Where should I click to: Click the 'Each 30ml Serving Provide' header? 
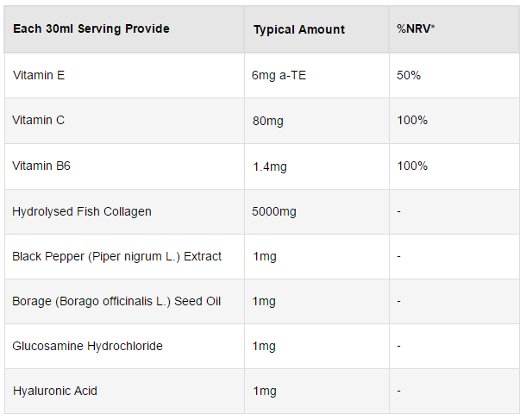91,28
